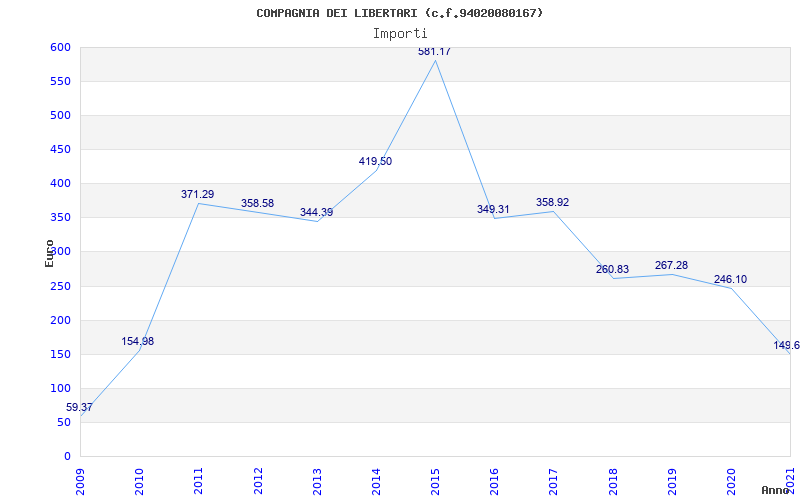Click the y-axis value 50
Image resolution: width=800 pixels, height=500 pixels.
coord(64,422)
